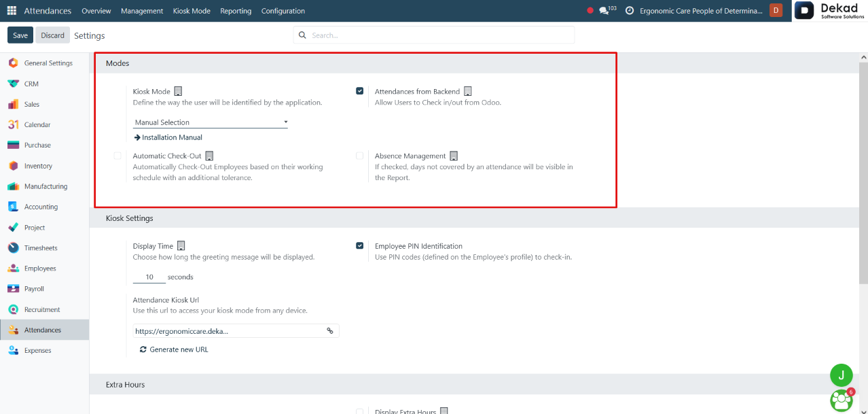This screenshot has width=868, height=414.
Task: Click the Payroll sidebar icon
Action: pos(13,289)
